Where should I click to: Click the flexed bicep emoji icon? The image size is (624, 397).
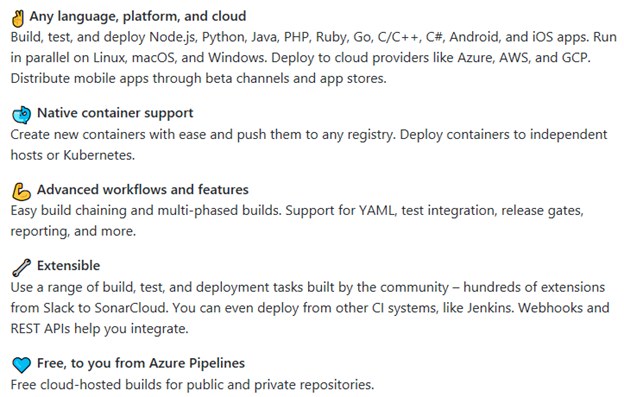click(21, 191)
